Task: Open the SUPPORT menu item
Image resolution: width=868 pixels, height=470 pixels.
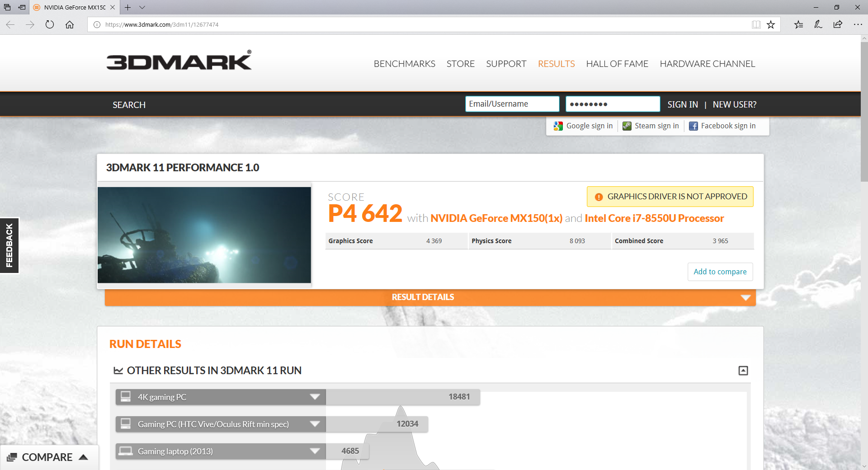Action: coord(506,64)
